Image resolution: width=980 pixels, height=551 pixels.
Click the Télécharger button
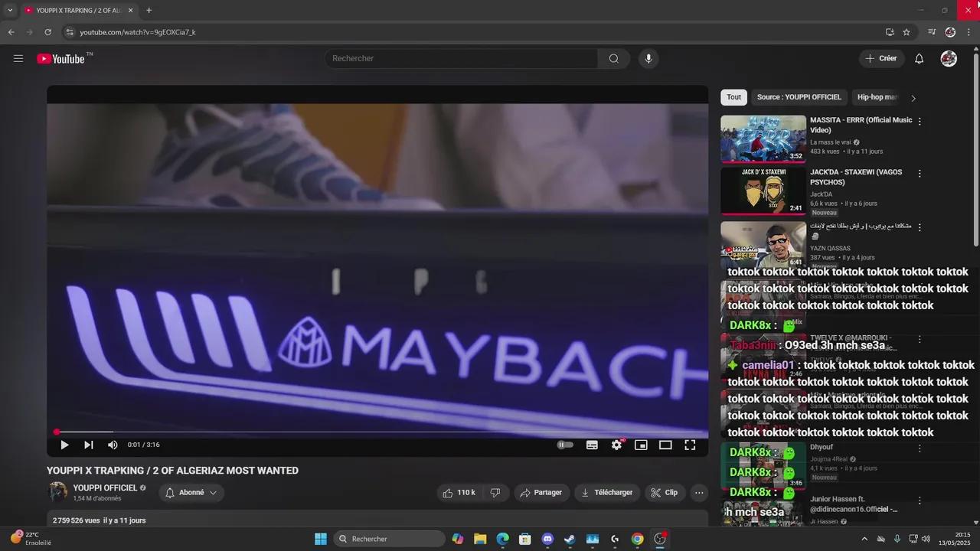(607, 493)
